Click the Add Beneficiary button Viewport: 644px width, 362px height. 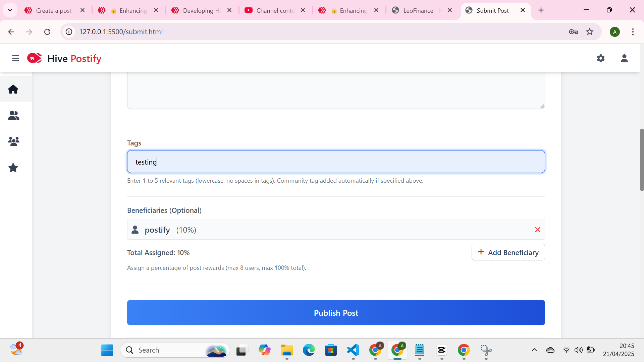point(508,252)
